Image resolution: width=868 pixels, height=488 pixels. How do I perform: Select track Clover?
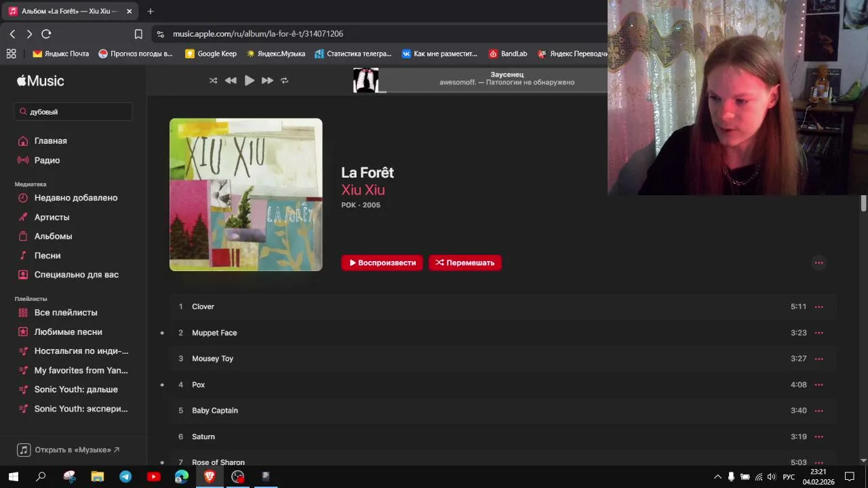point(502,307)
